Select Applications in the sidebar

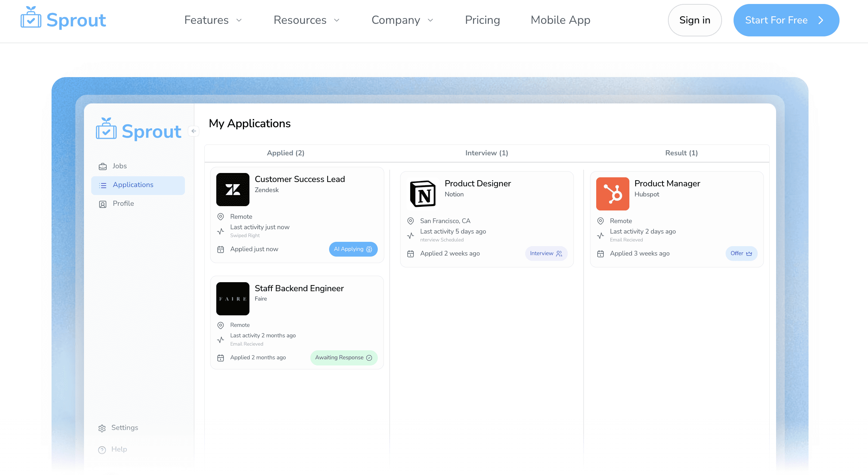(x=138, y=185)
